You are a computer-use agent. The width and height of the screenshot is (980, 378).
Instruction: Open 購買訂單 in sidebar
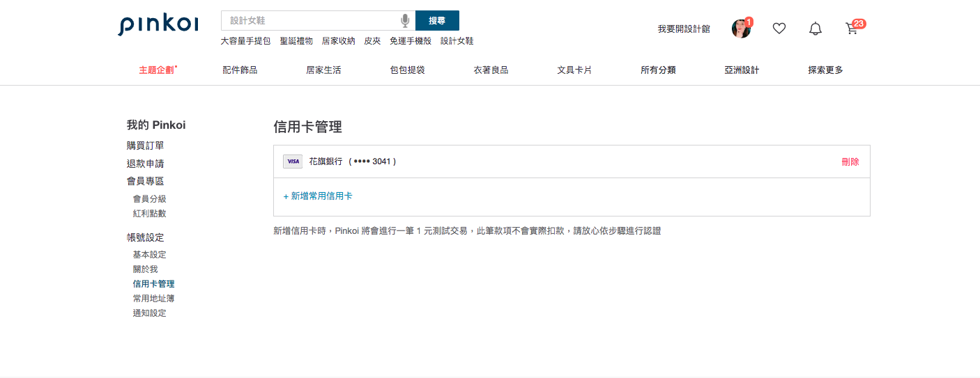145,145
